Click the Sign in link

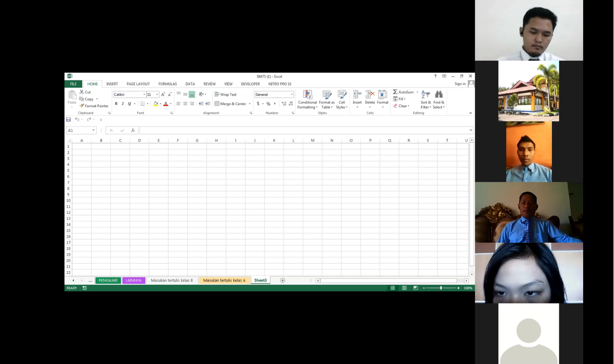coord(460,84)
